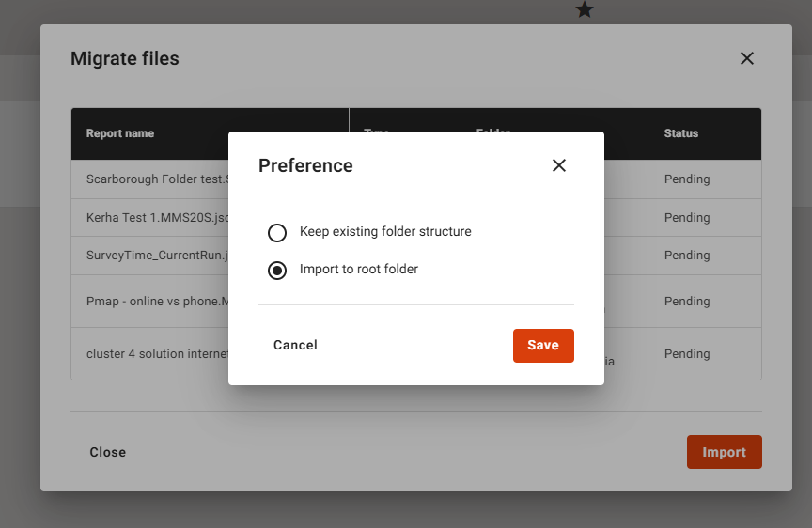
Task: Click Pending status of Pmap report
Action: point(687,302)
